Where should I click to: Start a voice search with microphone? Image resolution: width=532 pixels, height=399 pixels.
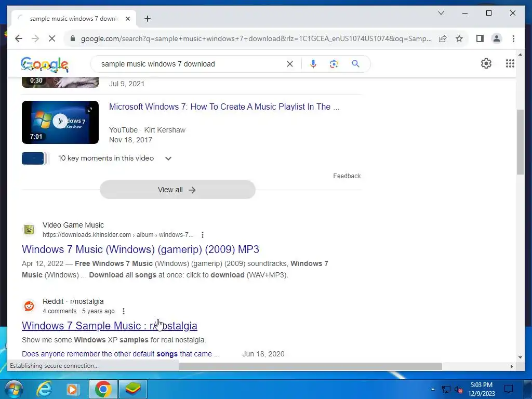tap(313, 64)
